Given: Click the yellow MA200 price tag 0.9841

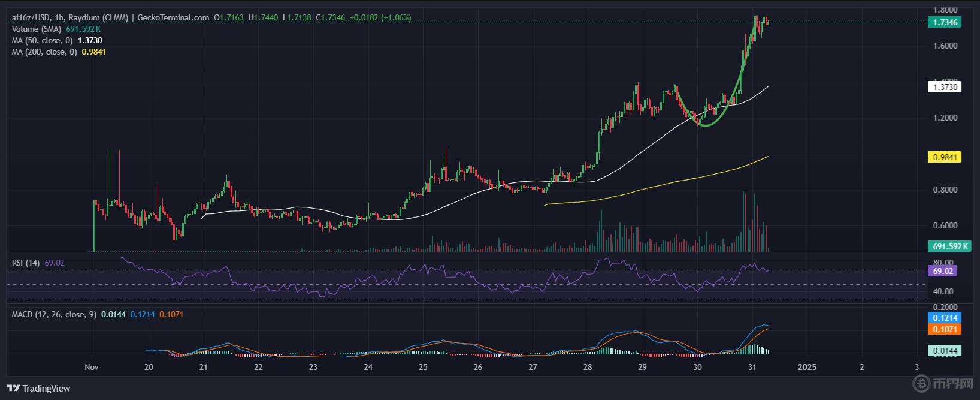Looking at the screenshot, I should [x=944, y=157].
